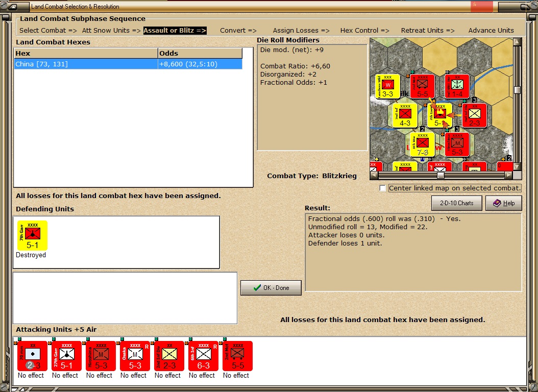538x392 pixels.
Task: Open the 2-D-10 Charts
Action: [x=456, y=203]
